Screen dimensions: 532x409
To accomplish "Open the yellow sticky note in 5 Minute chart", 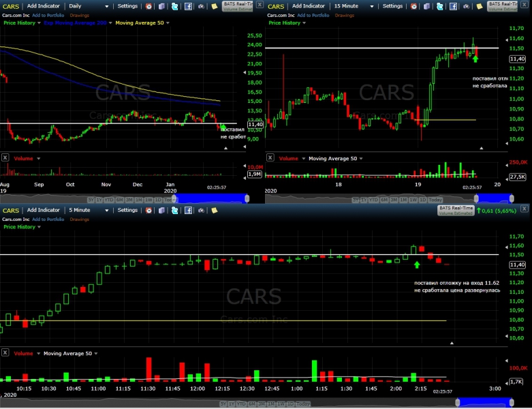I will click(x=215, y=211).
